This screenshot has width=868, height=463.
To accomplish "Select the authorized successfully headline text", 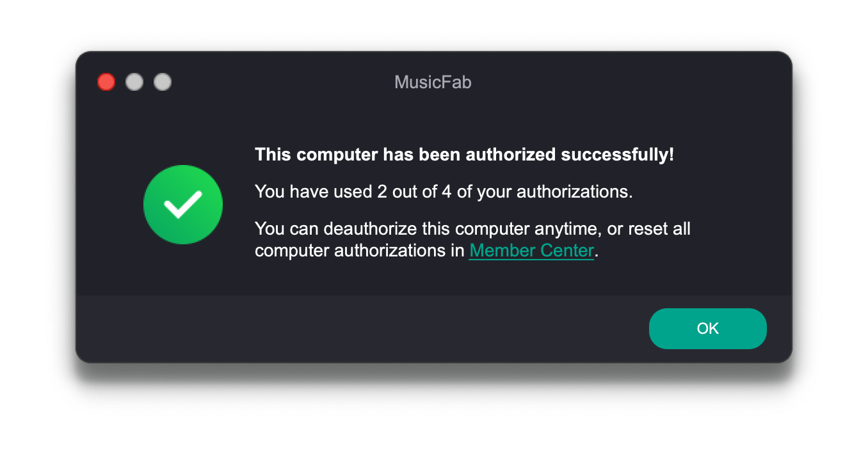I will point(464,155).
